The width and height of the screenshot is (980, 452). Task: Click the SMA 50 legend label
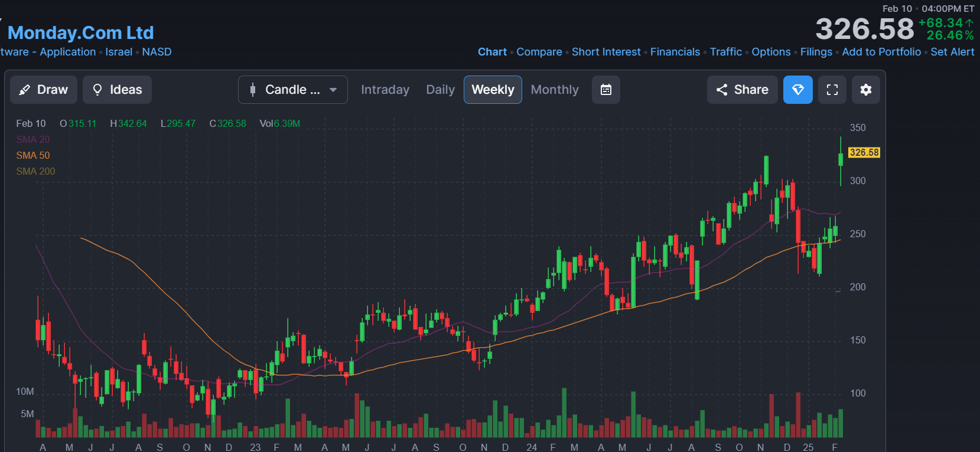(x=33, y=155)
